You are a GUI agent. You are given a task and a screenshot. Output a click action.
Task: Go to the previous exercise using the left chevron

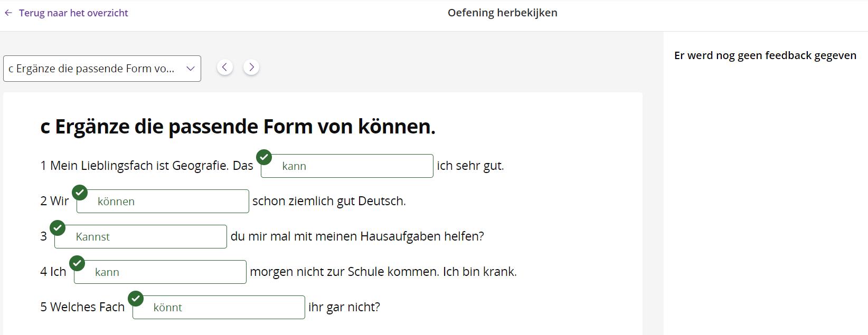[x=225, y=67]
